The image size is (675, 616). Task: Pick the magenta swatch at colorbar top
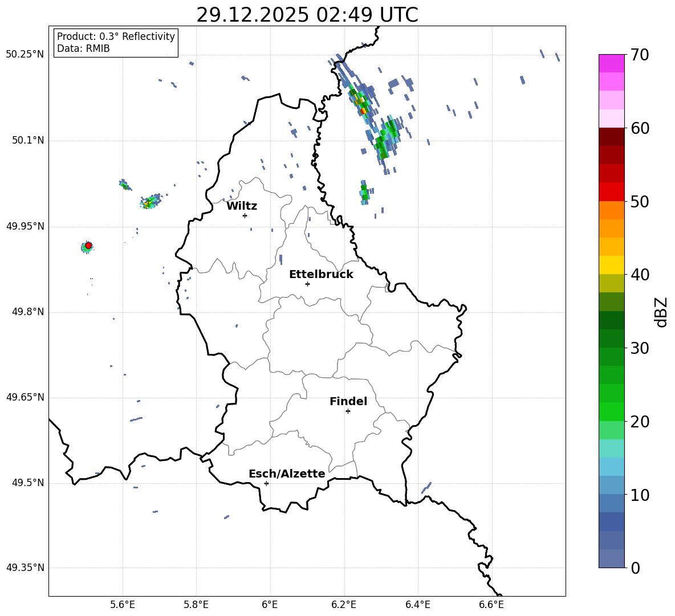611,63
